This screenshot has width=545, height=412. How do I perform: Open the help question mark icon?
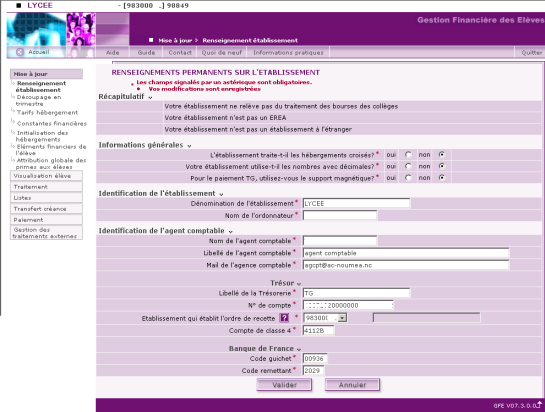pos(284,318)
